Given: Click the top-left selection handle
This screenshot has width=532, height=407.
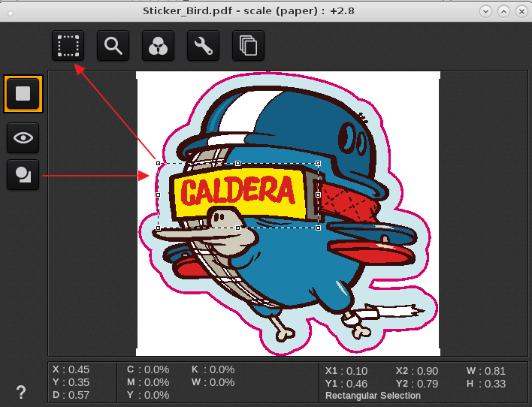Looking at the screenshot, I should point(158,164).
